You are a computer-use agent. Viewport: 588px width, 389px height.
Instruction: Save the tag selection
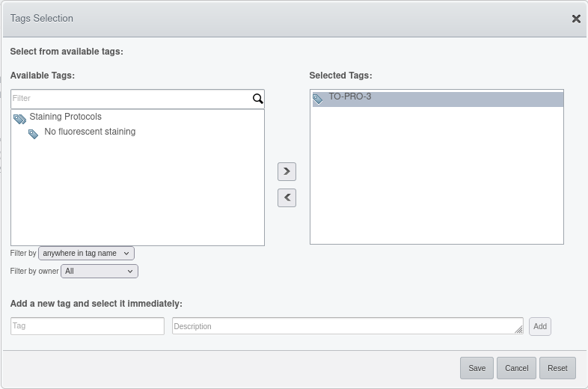pos(477,368)
